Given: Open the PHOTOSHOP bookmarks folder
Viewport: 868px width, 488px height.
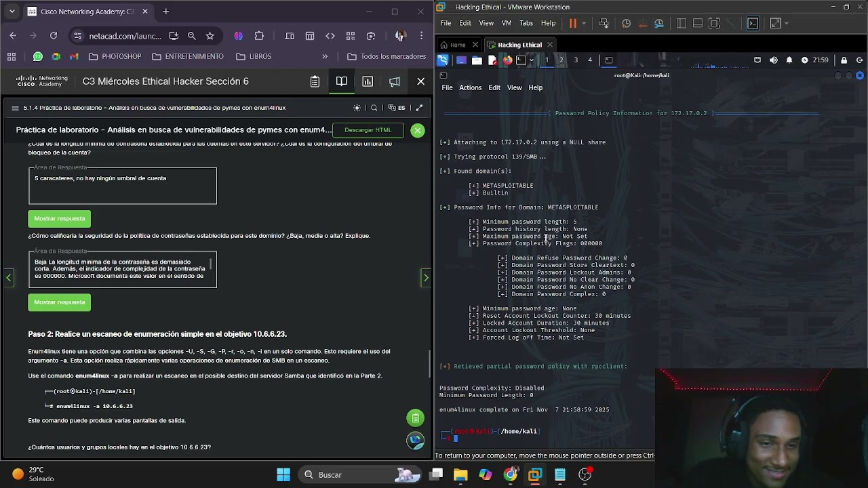Looking at the screenshot, I should (x=115, y=56).
